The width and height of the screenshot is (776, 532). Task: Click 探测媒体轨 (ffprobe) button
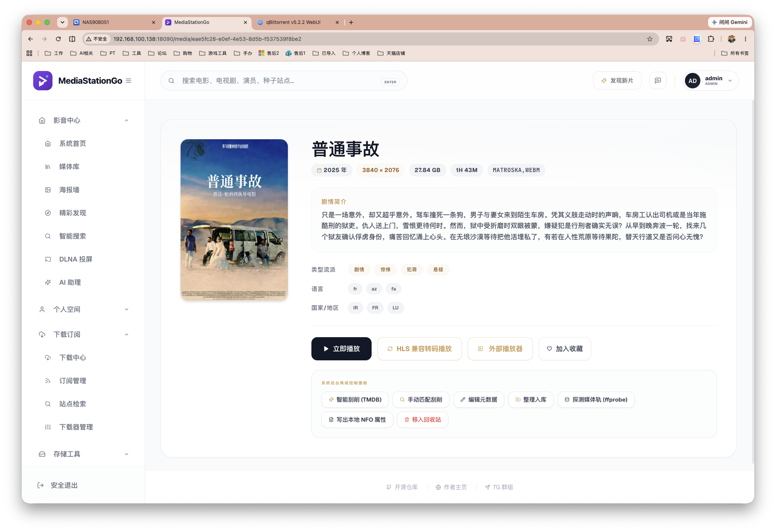[x=596, y=400]
